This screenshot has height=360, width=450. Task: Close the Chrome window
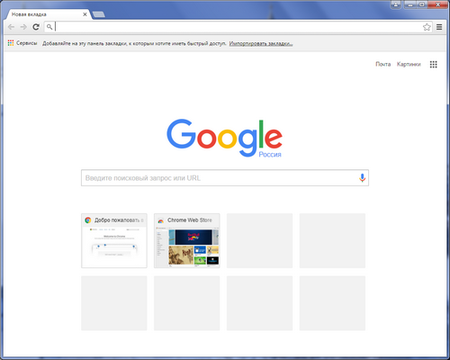438,4
